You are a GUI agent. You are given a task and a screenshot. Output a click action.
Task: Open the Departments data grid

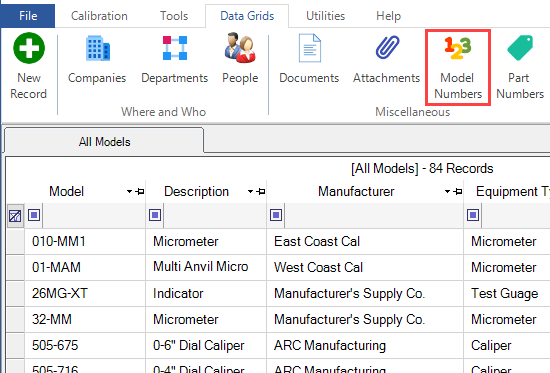(175, 60)
